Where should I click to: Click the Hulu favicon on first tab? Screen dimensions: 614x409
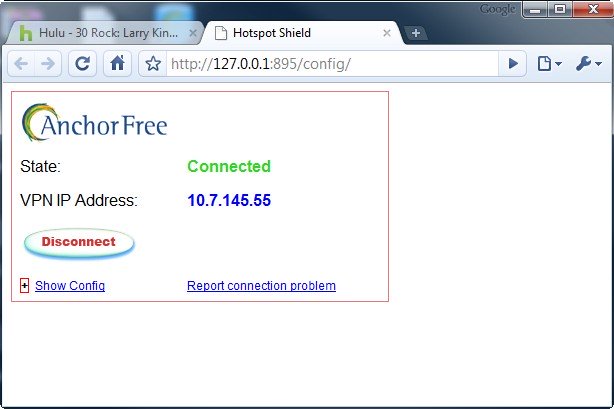(25, 33)
